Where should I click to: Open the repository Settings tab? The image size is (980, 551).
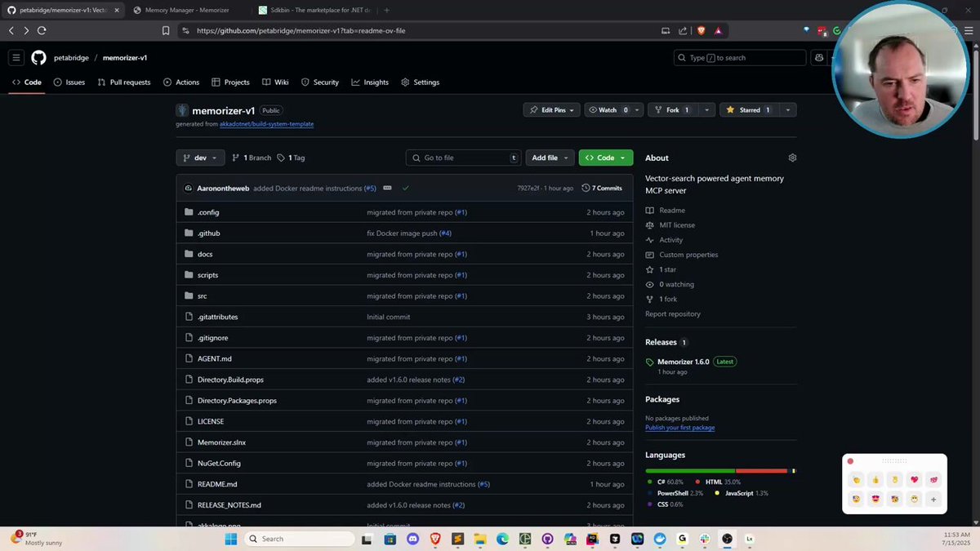(421, 82)
